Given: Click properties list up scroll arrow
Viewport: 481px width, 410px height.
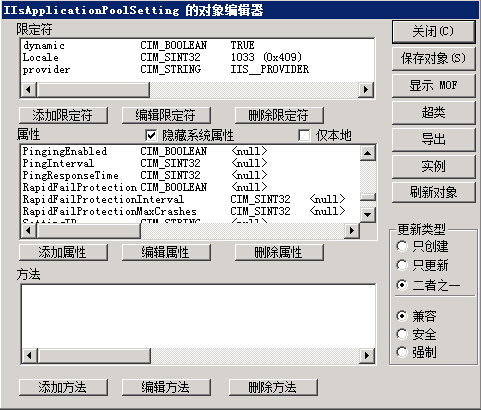Looking at the screenshot, I should 368,153.
